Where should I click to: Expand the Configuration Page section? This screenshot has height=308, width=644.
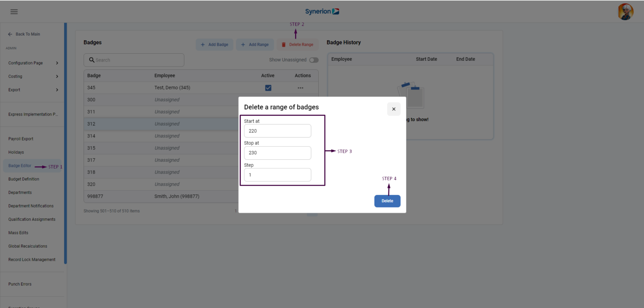tap(26, 63)
